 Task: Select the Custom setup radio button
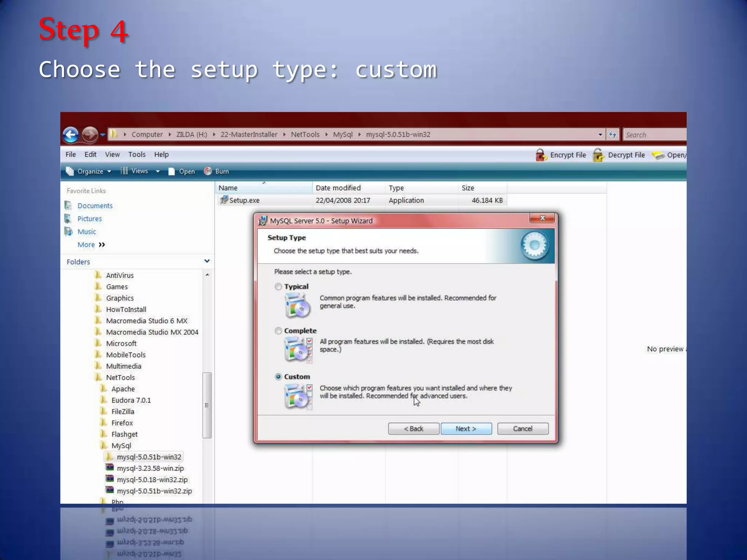coord(278,377)
